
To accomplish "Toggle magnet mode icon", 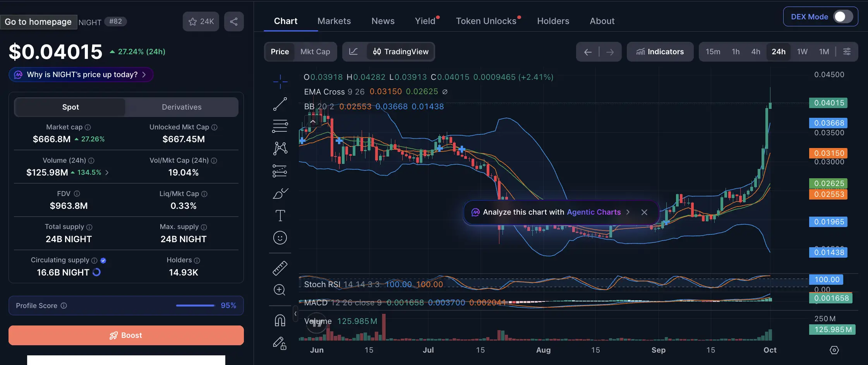I will click(280, 320).
